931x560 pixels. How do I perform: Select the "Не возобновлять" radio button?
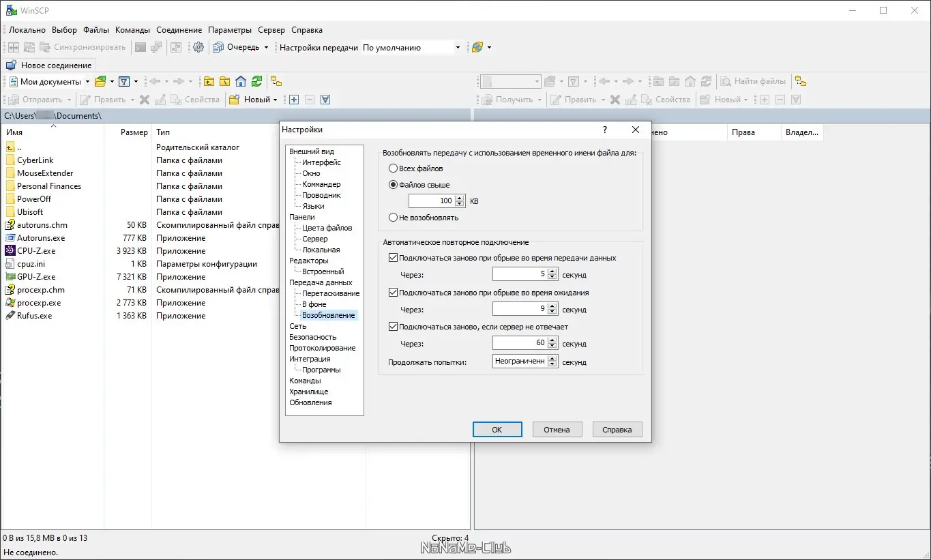[x=393, y=218]
